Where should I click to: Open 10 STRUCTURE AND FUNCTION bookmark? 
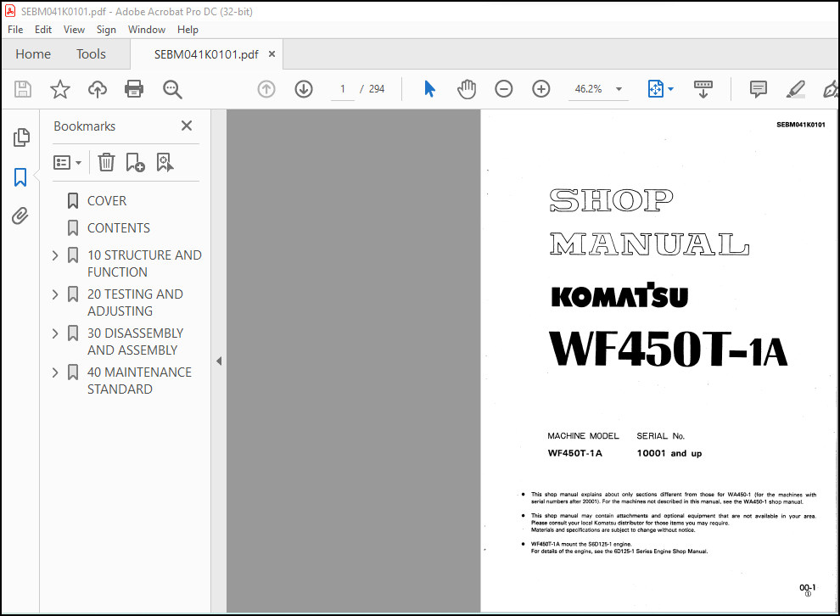[x=144, y=264]
